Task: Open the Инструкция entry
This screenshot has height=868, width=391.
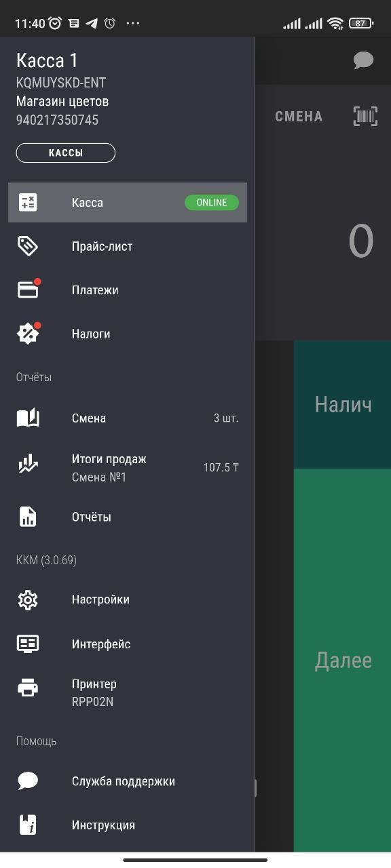Action: pos(128,825)
